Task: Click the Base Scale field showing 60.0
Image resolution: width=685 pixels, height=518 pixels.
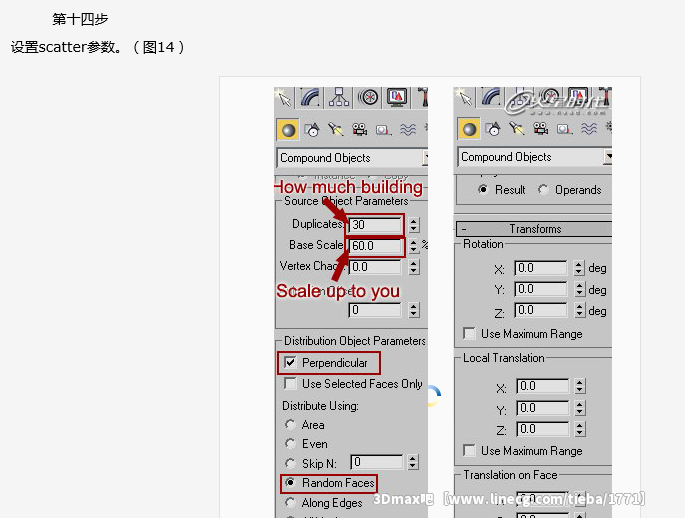Action: [x=375, y=246]
